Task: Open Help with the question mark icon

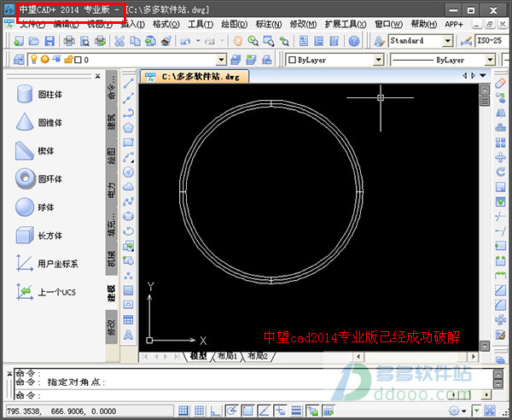Action: [354, 41]
